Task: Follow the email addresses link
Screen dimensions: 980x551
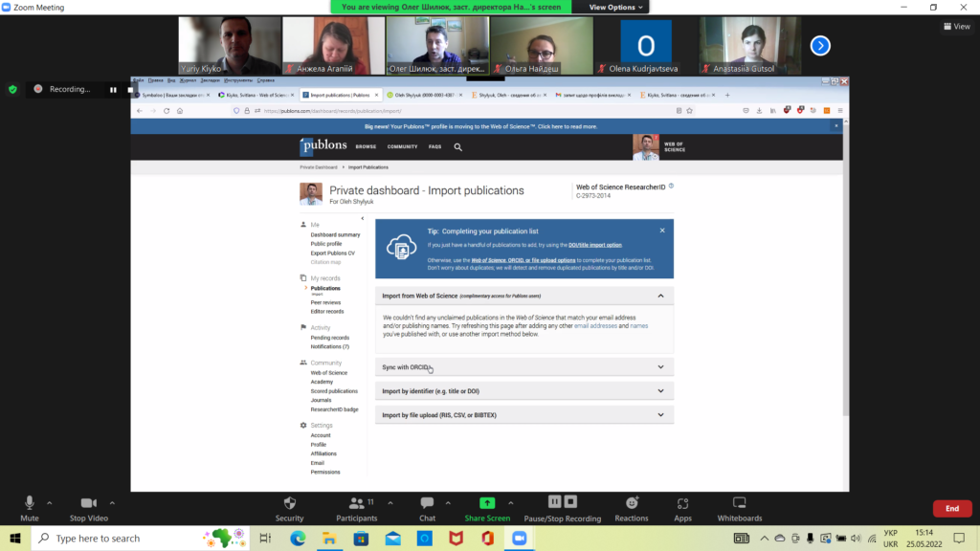Action: [x=595, y=326]
